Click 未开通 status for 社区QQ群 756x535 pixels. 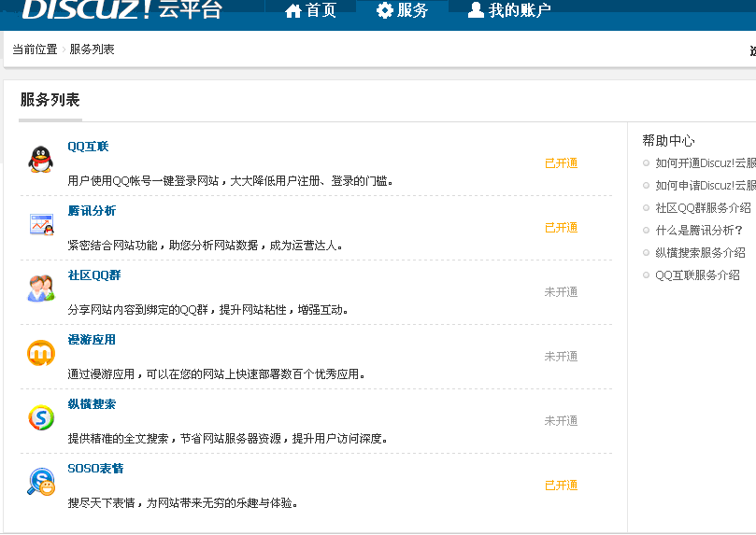(x=562, y=292)
